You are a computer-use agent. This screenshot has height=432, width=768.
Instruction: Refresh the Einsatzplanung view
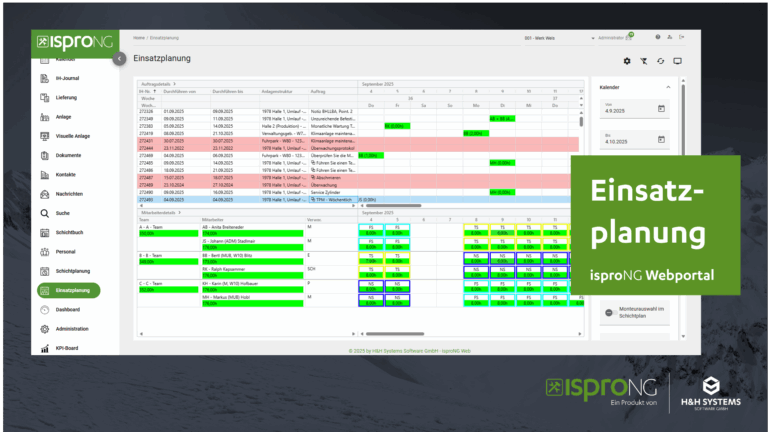[x=661, y=61]
